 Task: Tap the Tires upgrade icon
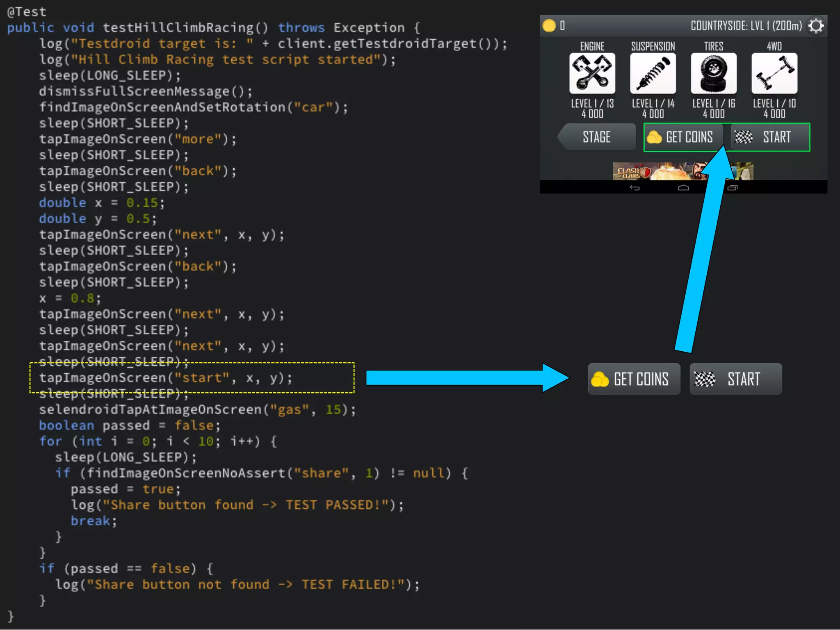click(713, 73)
